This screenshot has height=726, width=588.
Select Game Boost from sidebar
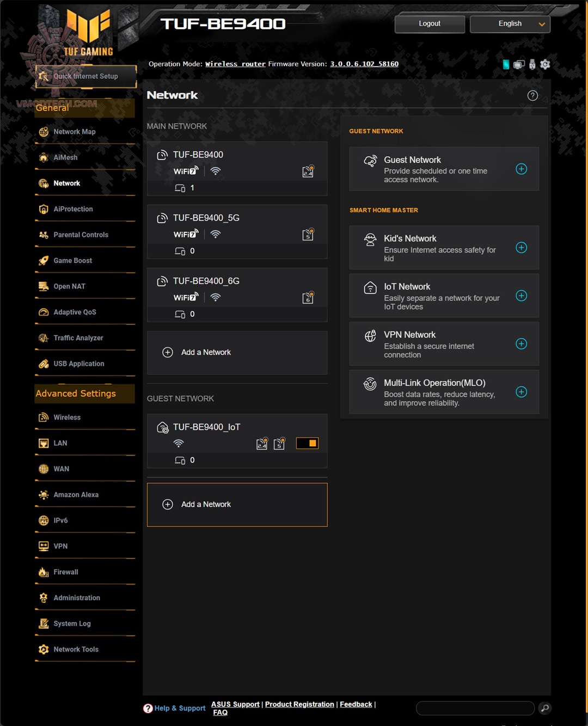[x=72, y=261]
